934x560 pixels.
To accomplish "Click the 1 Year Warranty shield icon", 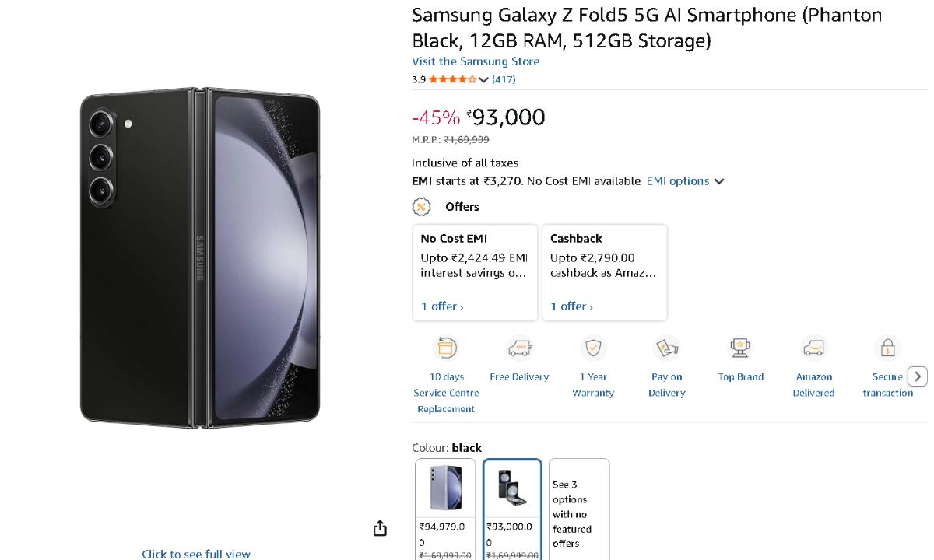I will [x=593, y=348].
